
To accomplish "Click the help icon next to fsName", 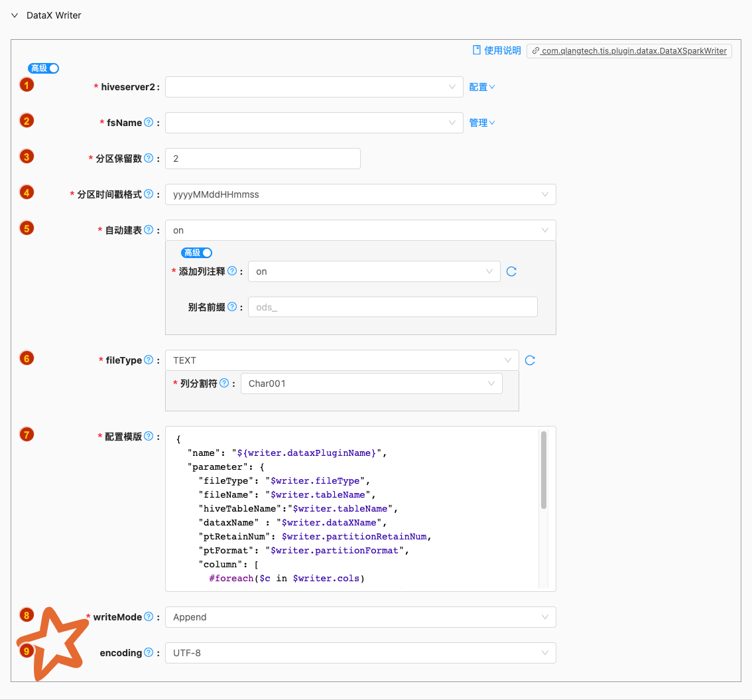I will [149, 122].
